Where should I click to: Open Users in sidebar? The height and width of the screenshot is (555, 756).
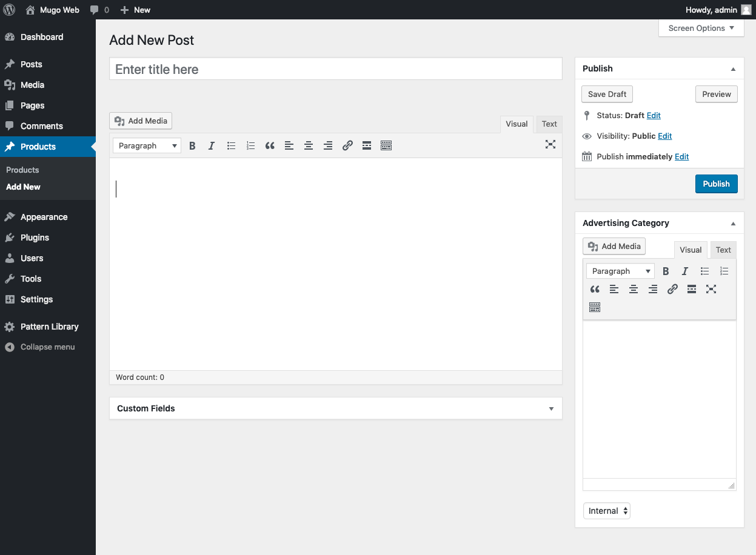coord(48,258)
